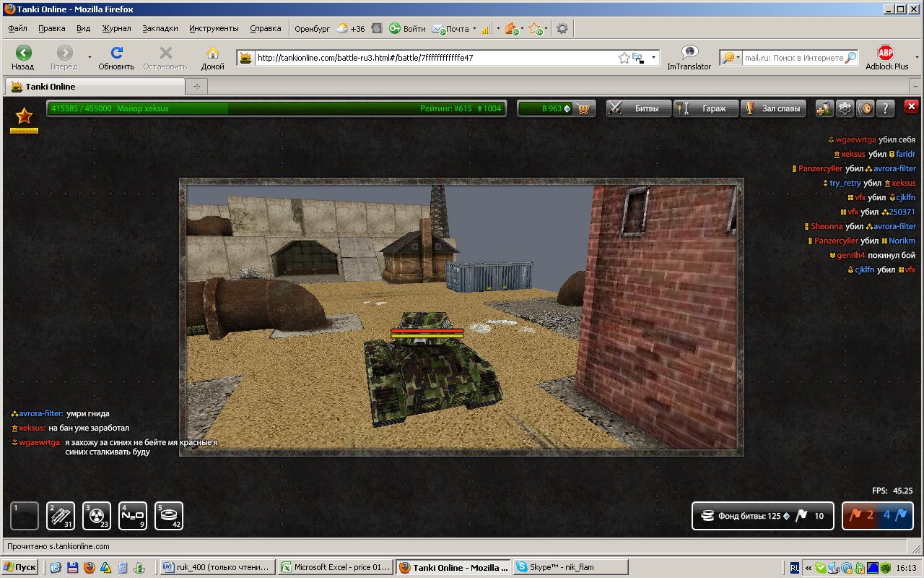924x578 pixels.
Task: Open Правка menu
Action: pyautogui.click(x=52, y=29)
